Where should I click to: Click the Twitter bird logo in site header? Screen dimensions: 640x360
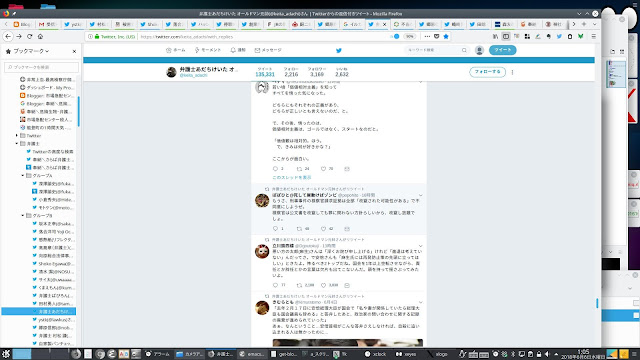pos(338,50)
